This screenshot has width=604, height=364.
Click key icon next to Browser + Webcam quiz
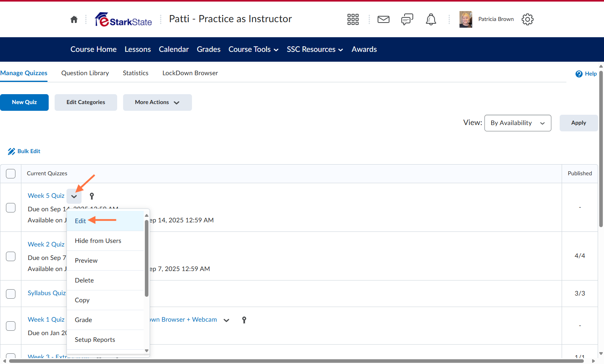point(244,320)
